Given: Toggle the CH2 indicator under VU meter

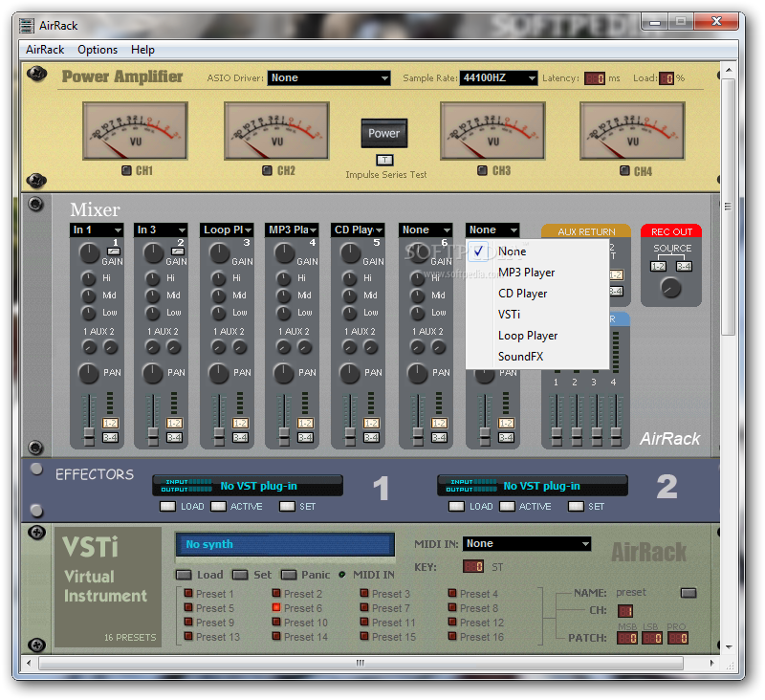Looking at the screenshot, I should pyautogui.click(x=267, y=170).
